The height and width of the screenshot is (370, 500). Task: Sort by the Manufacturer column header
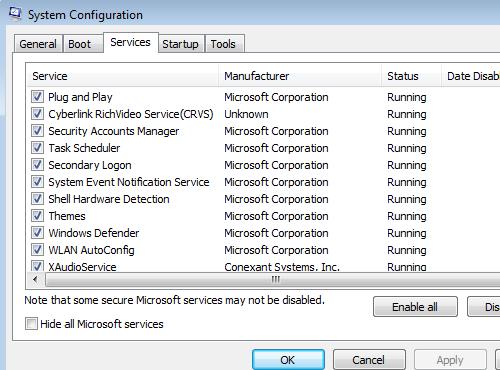[x=300, y=76]
